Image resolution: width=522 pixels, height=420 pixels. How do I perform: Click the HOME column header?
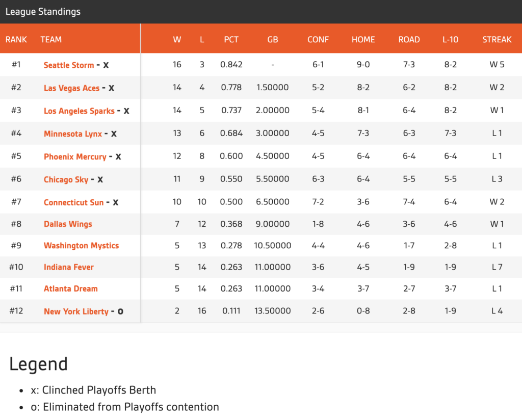pos(363,40)
